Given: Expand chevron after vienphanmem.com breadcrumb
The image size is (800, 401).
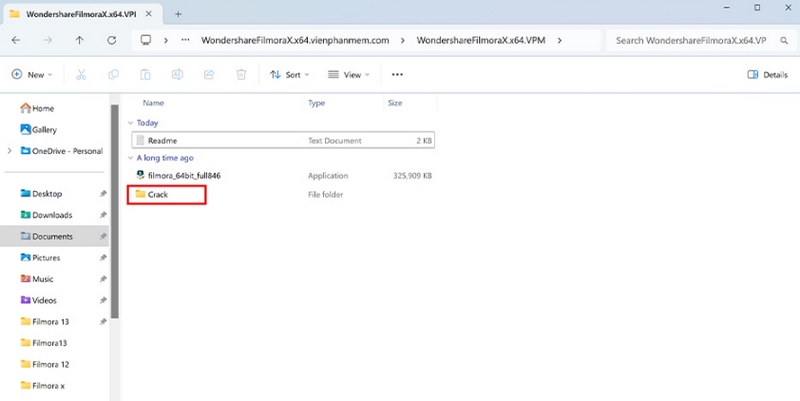Looking at the screenshot, I should (x=403, y=40).
